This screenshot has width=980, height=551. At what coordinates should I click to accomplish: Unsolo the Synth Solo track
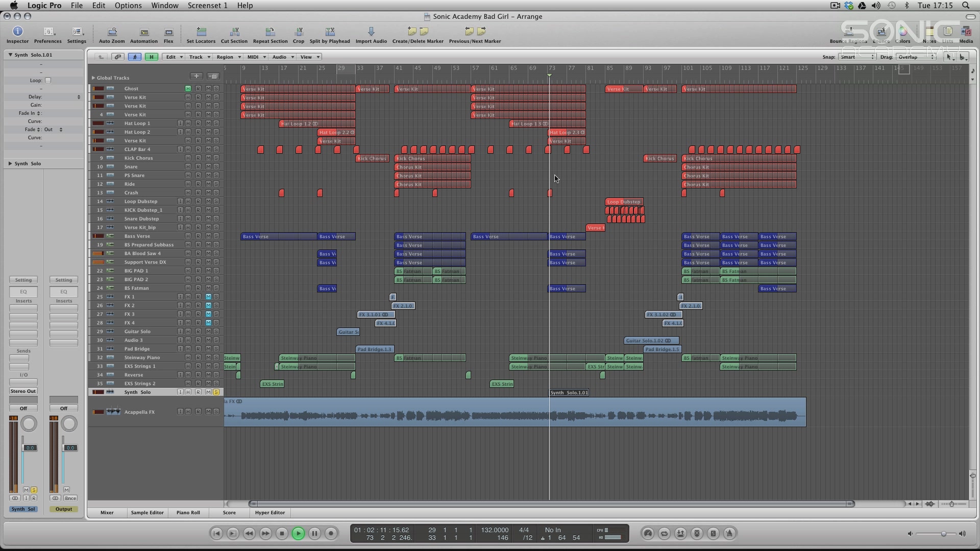coord(216,392)
